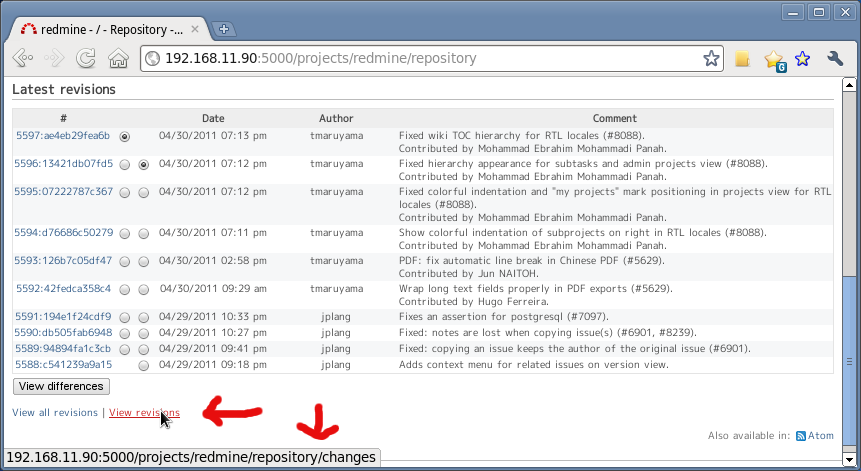Open a new browser tab

(x=225, y=29)
